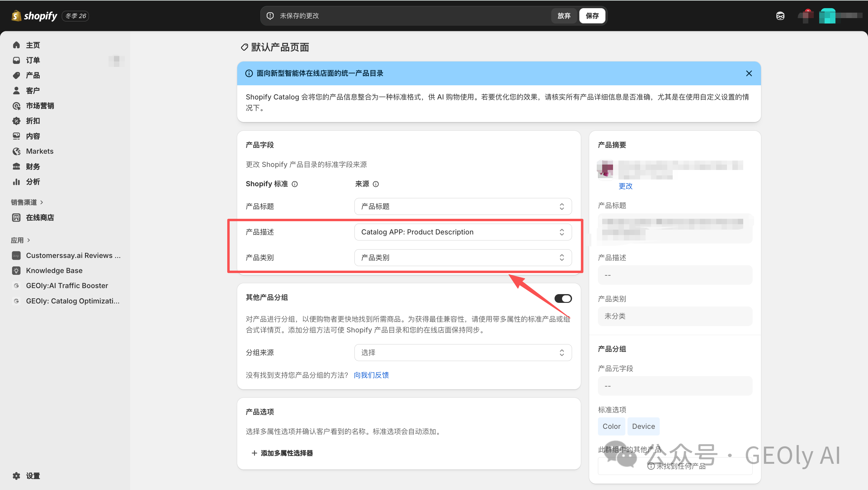Screen dimensions: 868x490
Task: Dismiss the blue catalog info banner
Action: point(749,74)
